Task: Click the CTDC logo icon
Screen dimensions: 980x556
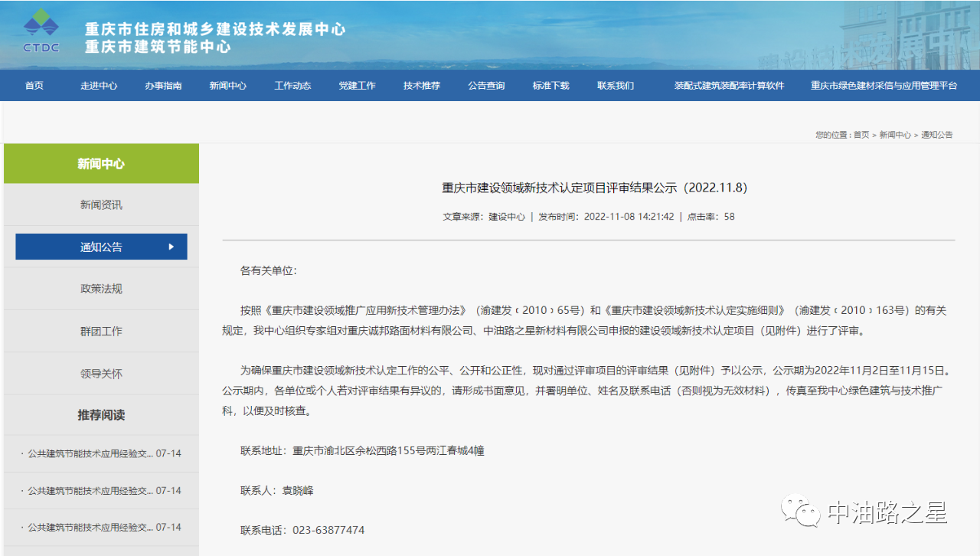Action: (x=41, y=31)
